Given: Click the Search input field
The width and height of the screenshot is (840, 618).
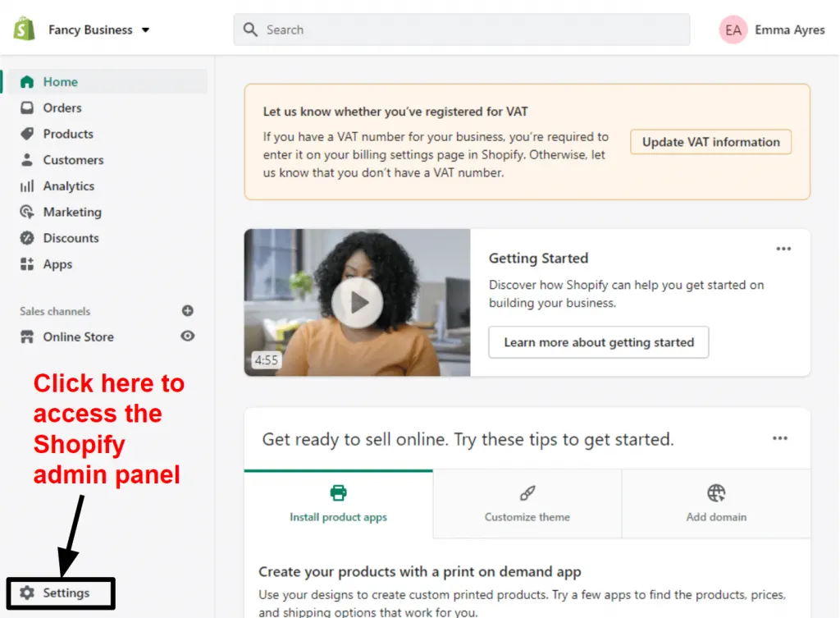Looking at the screenshot, I should [461, 30].
